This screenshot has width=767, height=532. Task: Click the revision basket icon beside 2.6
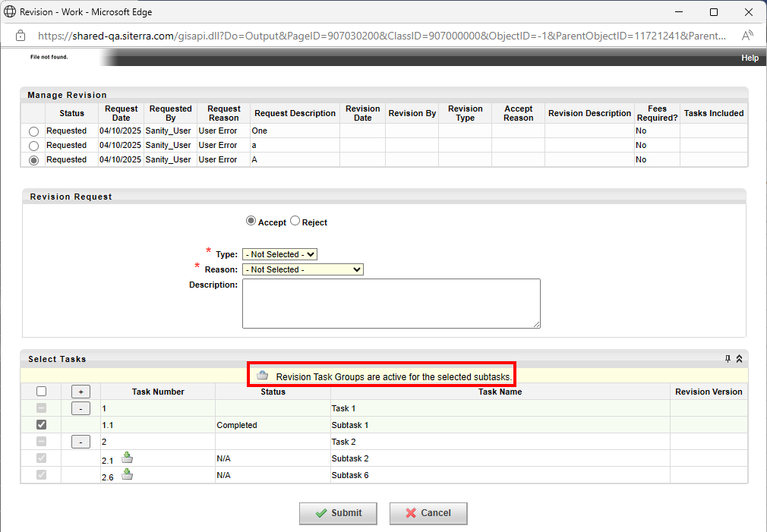[127, 474]
